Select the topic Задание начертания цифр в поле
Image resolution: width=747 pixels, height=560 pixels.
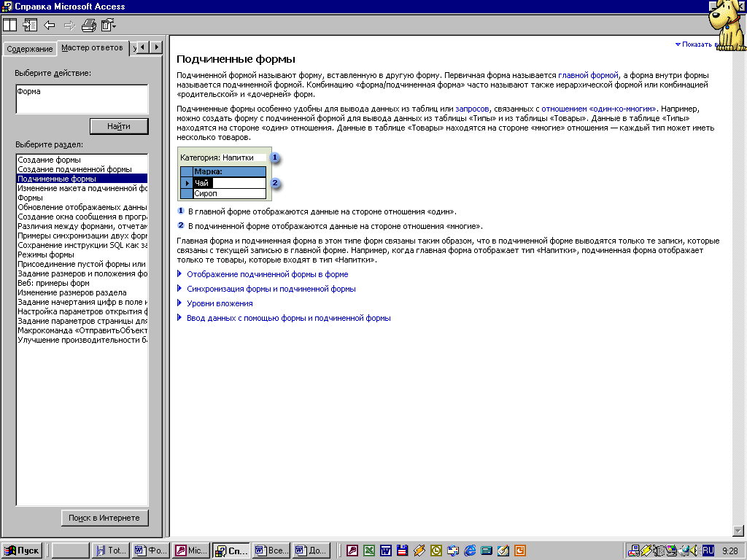pyautogui.click(x=82, y=302)
